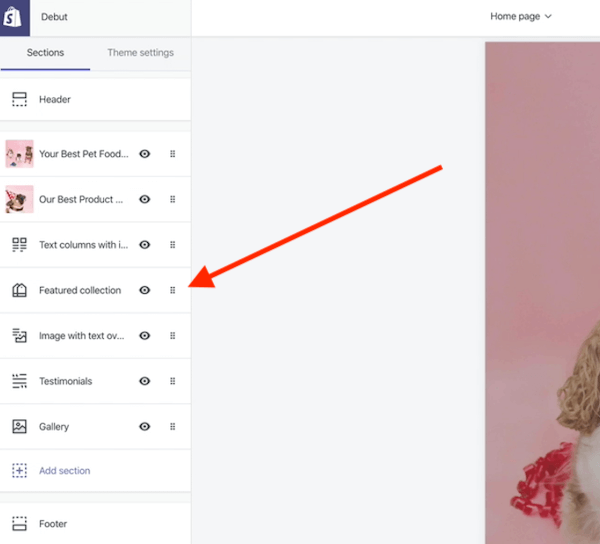Hide the Testimonials section

click(145, 381)
